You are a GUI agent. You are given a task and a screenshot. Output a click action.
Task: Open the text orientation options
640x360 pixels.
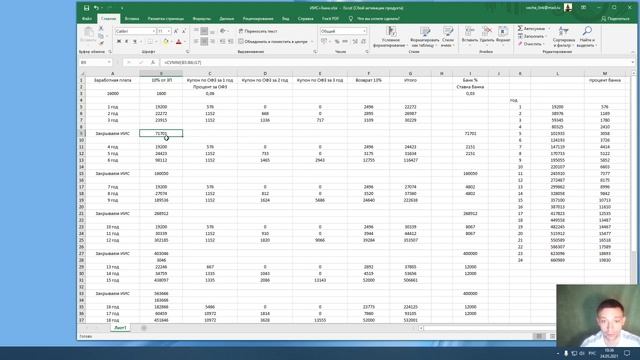point(223,31)
